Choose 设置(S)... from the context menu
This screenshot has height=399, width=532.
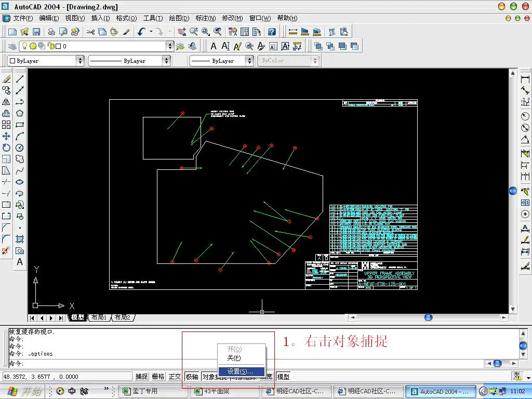(x=241, y=371)
